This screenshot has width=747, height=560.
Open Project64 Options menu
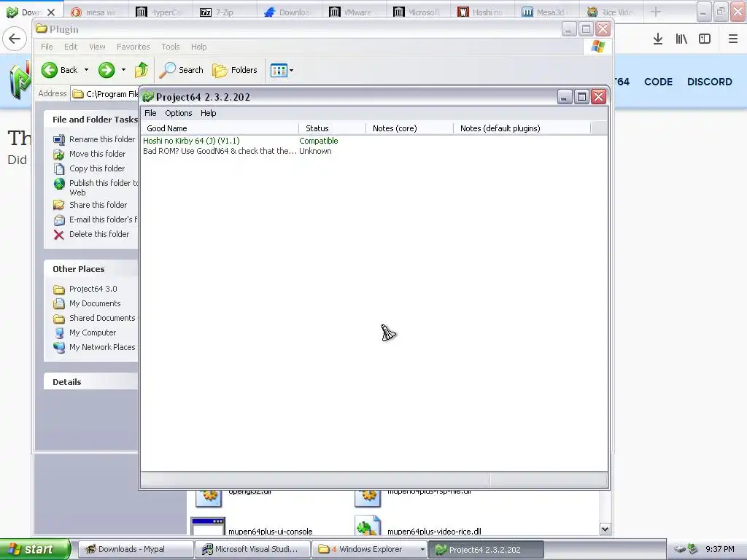tap(178, 113)
